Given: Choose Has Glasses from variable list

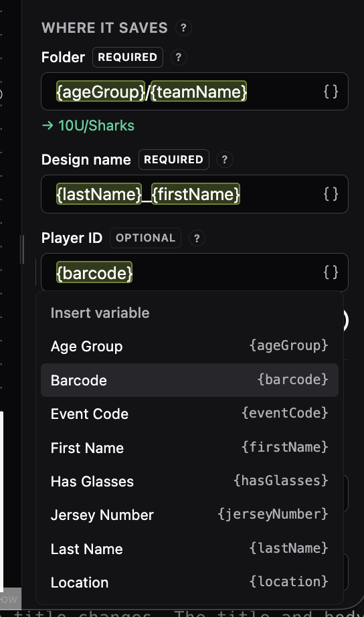Looking at the screenshot, I should coord(189,481).
